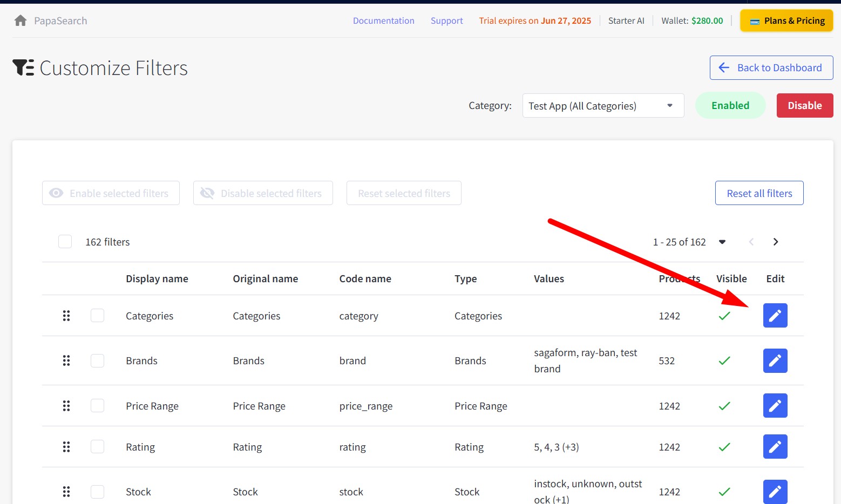Screen dimensions: 841x504
Task: Click Trial expires on Jun 27, 2025 text
Action: 535,21
